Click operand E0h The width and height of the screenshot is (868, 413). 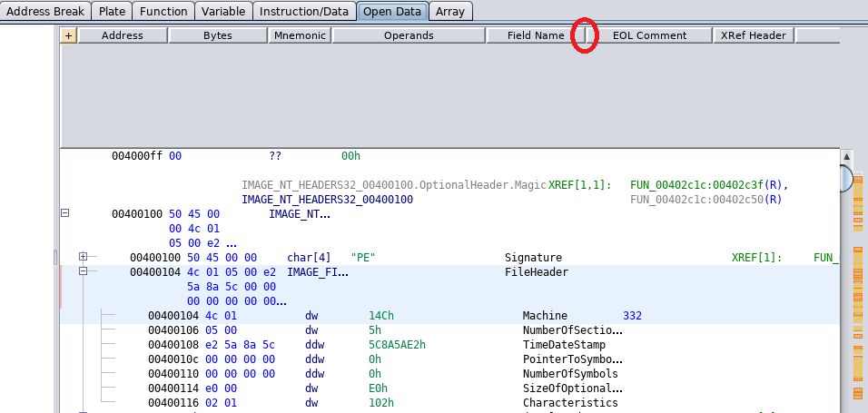(x=378, y=388)
